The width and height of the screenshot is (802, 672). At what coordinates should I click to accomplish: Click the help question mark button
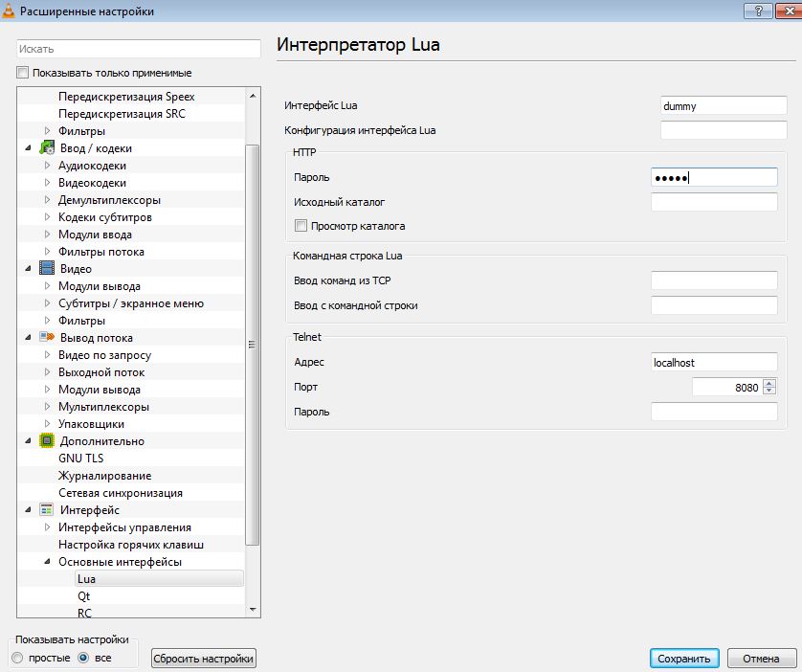pos(758,11)
